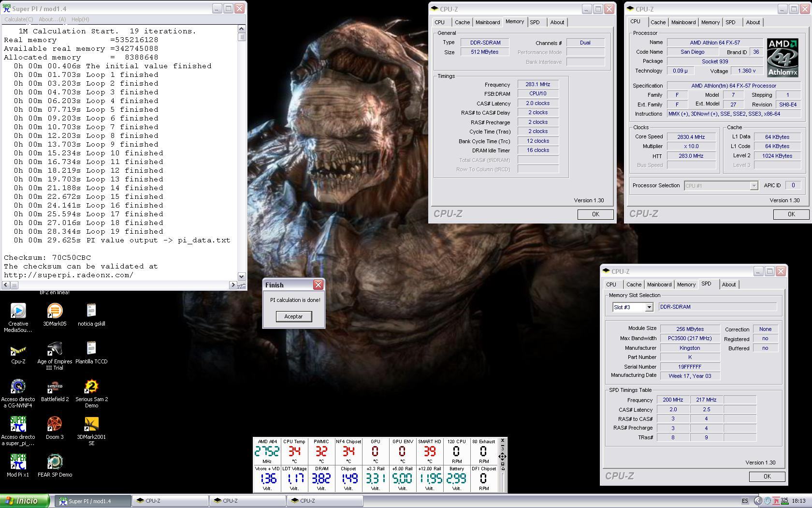Open the 3DMark05 desktop icon
Viewport: 812px width, 508px height.
click(x=55, y=311)
